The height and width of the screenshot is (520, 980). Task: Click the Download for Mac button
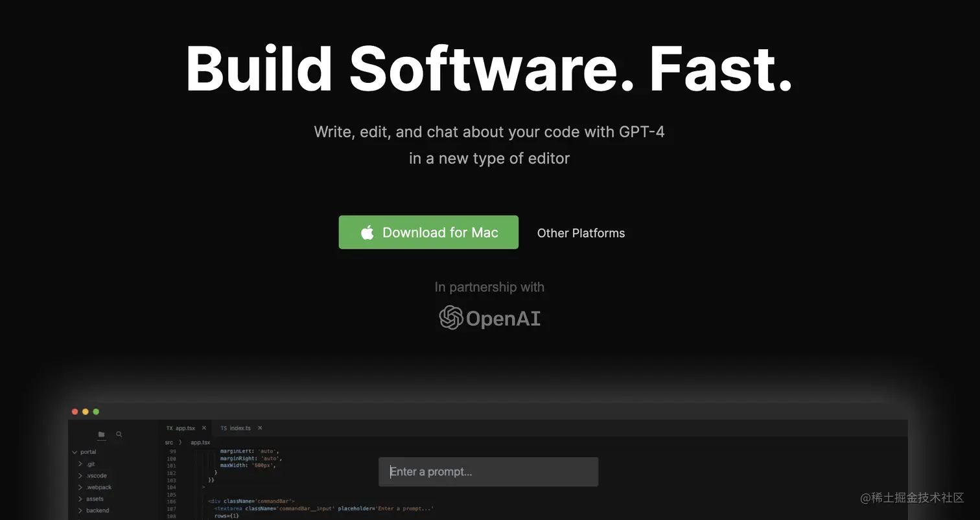tap(428, 232)
